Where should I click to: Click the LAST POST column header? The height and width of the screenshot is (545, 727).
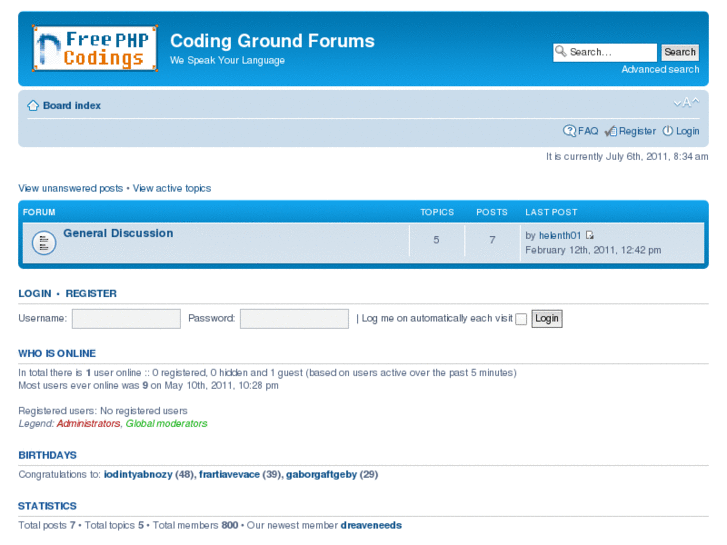click(x=551, y=212)
